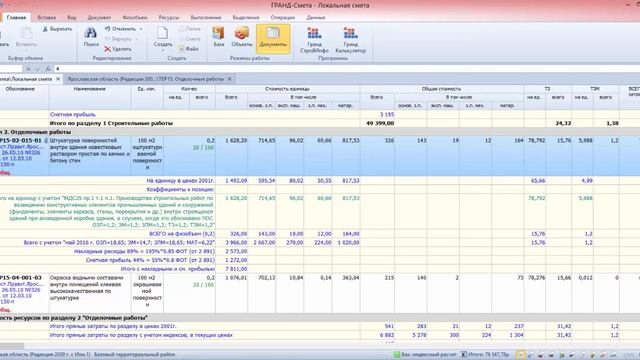The image size is (640, 360).
Task: Click the Папка (folder) create button
Action: tap(189, 29)
